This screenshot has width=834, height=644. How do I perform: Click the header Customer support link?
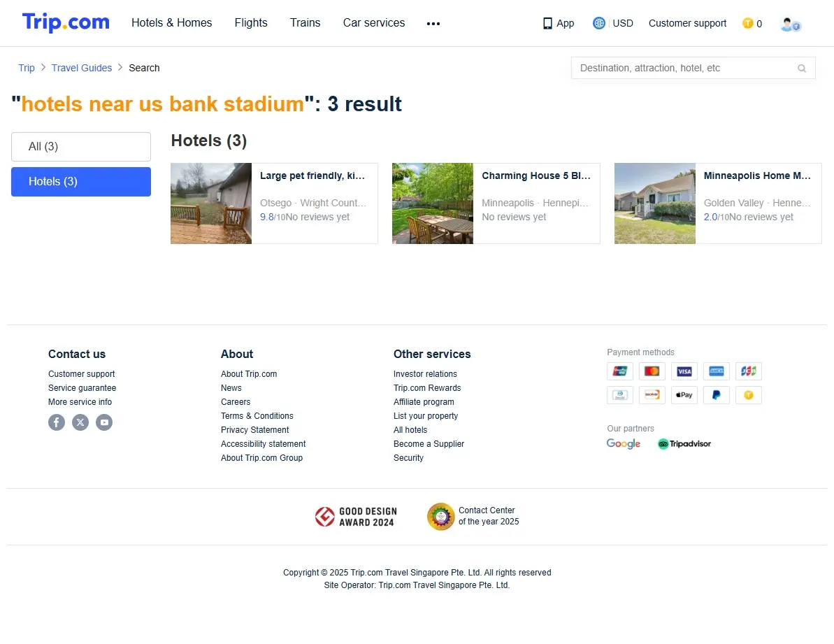687,23
